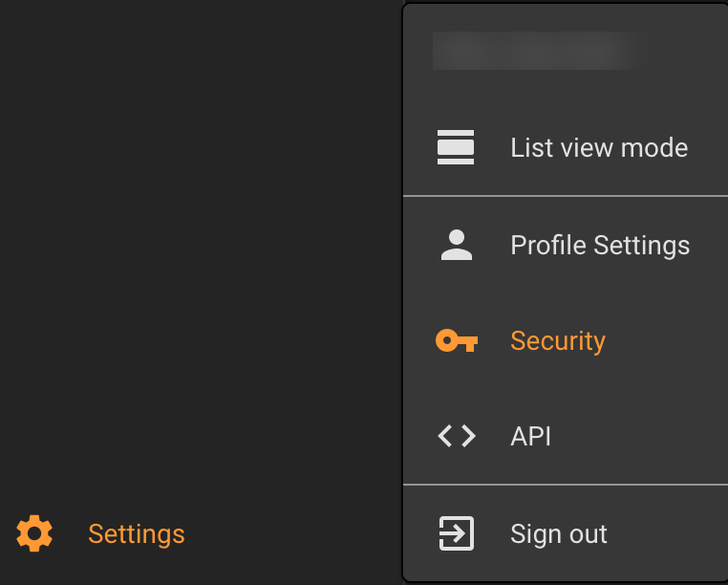The image size is (728, 585).
Task: Click the 'API' text label
Action: pos(530,437)
